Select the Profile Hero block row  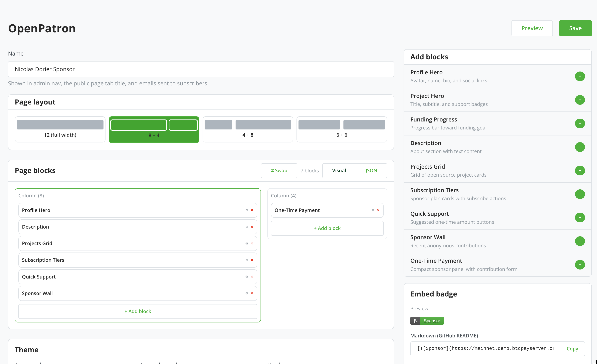pos(138,210)
